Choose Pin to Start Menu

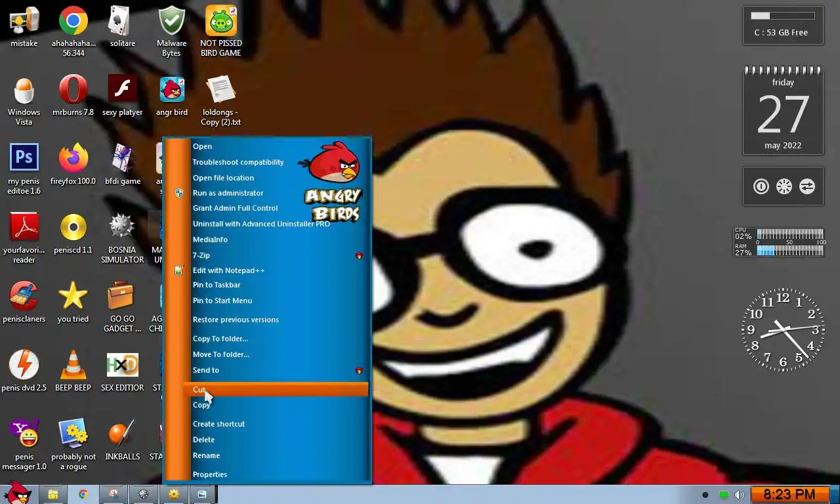(276, 301)
